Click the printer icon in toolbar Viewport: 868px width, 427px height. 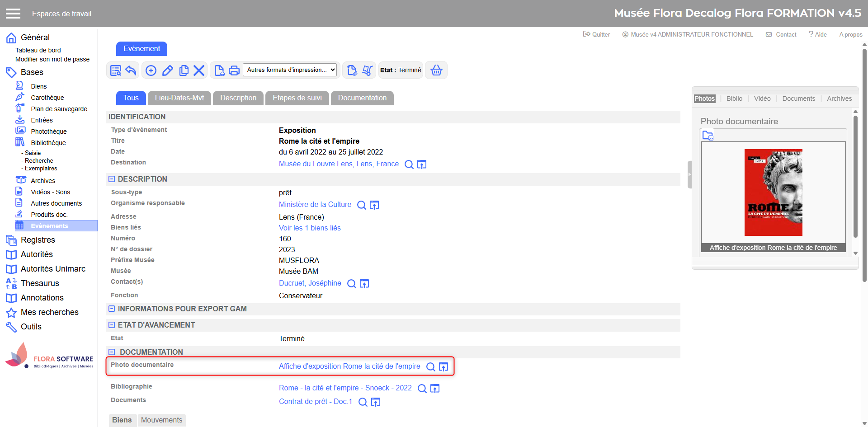(234, 70)
